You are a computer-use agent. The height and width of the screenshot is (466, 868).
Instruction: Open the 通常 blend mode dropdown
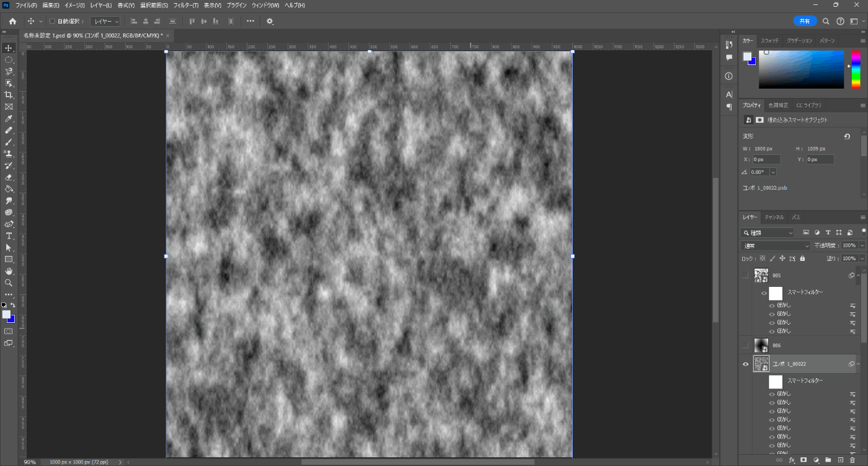[776, 246]
